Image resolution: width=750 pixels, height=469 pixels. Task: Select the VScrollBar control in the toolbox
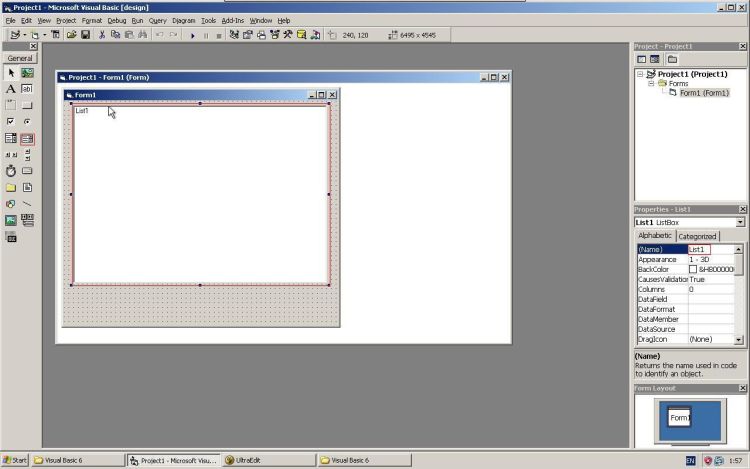coord(27,155)
